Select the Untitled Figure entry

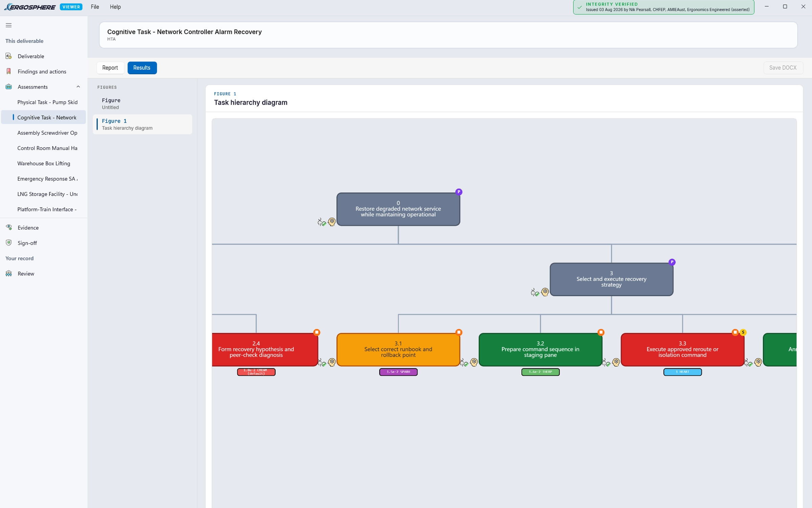tap(142, 104)
